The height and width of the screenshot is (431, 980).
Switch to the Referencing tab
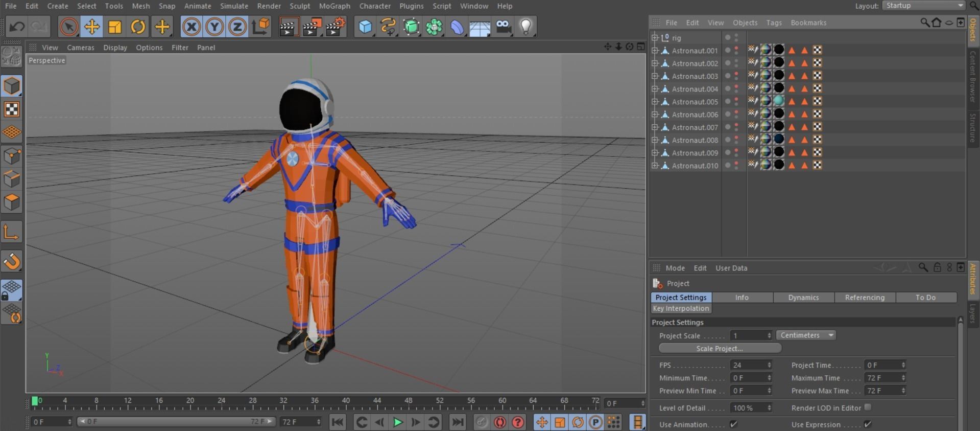tap(865, 298)
